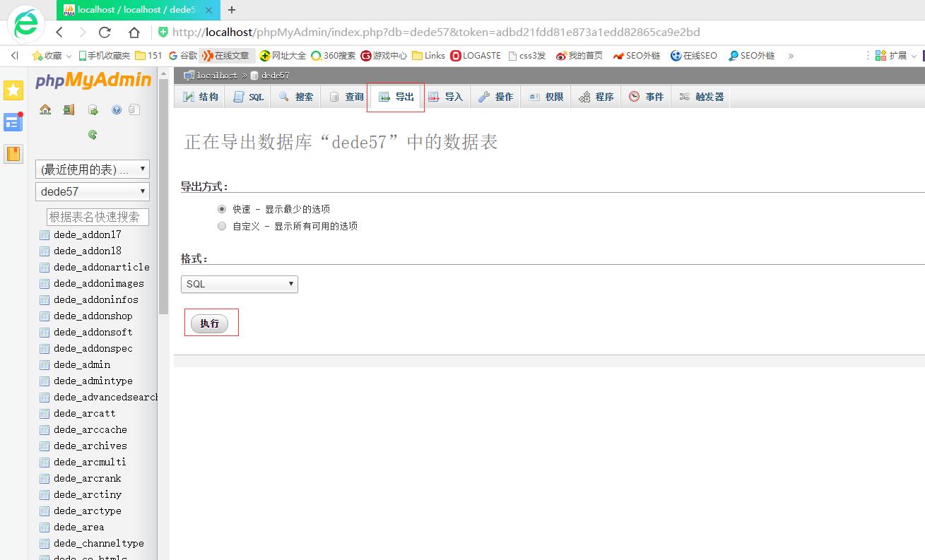Click table icon beside dede_admin
This screenshot has height=560, width=925.
click(x=45, y=364)
